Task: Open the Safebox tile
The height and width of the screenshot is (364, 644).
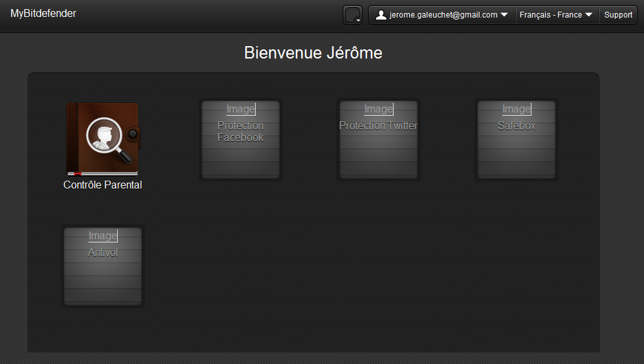Action: click(517, 140)
